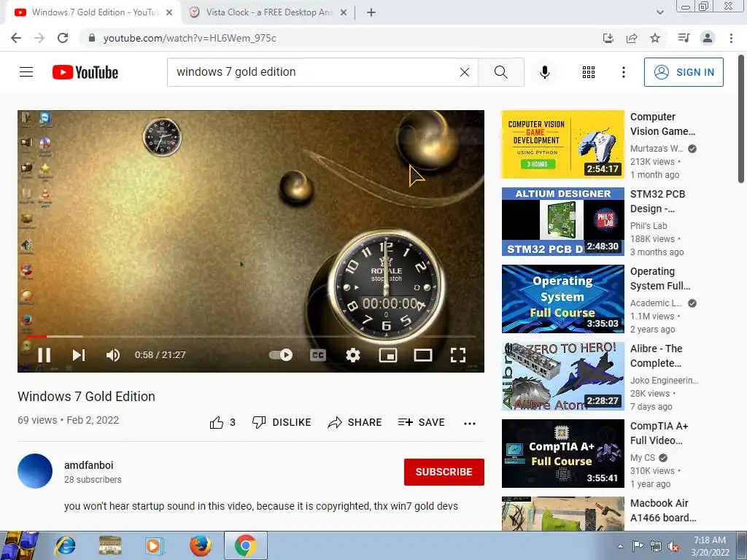This screenshot has height=560, width=747.
Task: Enter fullscreen mode
Action: click(x=458, y=355)
